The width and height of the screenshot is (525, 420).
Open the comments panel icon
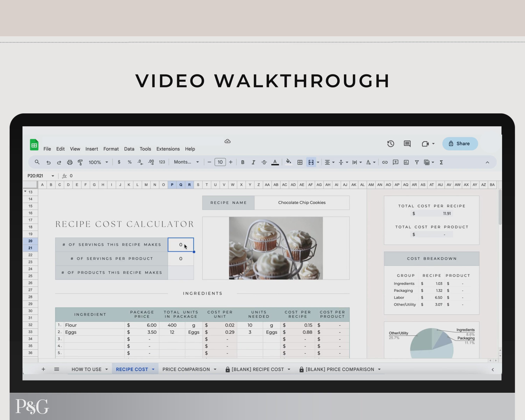tap(407, 144)
